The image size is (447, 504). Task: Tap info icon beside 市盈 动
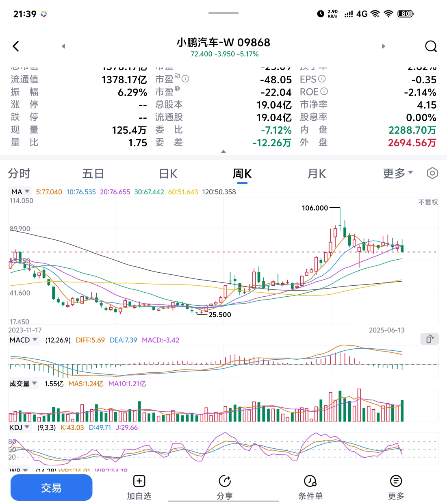[185, 79]
